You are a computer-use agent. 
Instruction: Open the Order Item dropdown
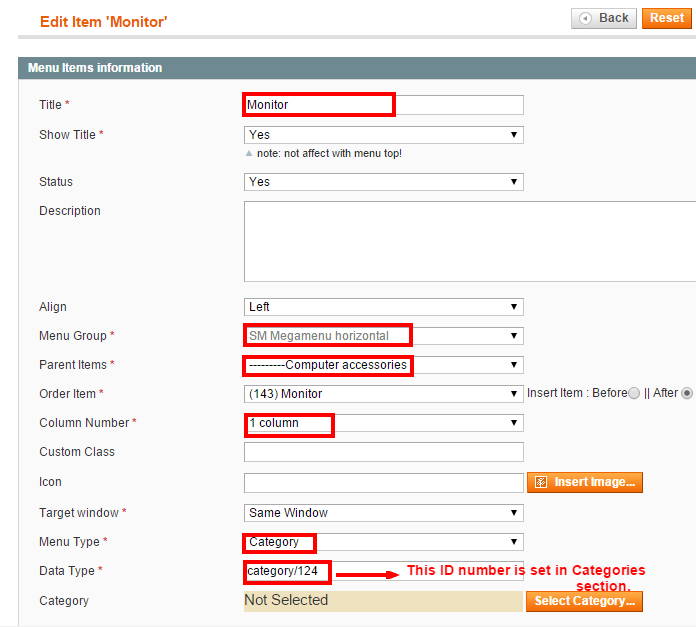click(x=384, y=394)
